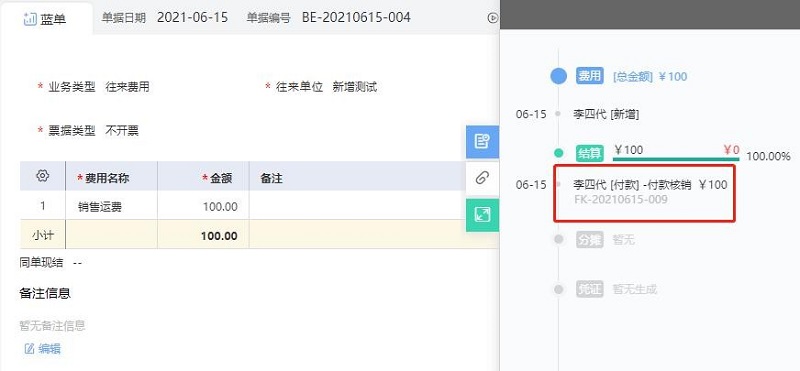Image resolution: width=800 pixels, height=371 pixels.
Task: Click the 金额 column header
Action: point(203,177)
